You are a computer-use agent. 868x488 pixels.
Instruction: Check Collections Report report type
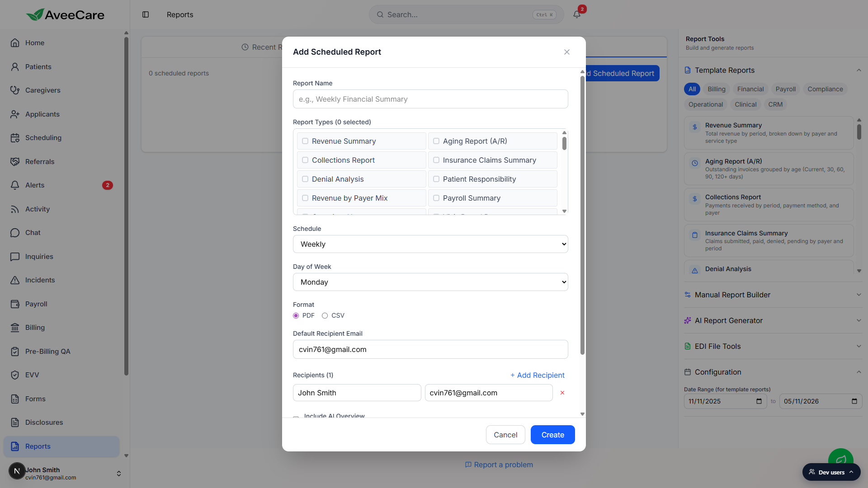click(x=305, y=160)
